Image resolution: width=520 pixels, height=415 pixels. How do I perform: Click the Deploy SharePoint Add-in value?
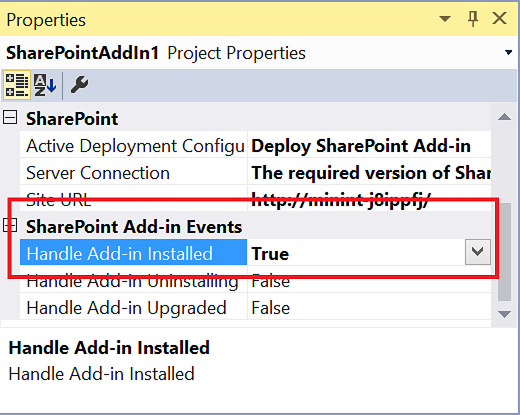(361, 145)
